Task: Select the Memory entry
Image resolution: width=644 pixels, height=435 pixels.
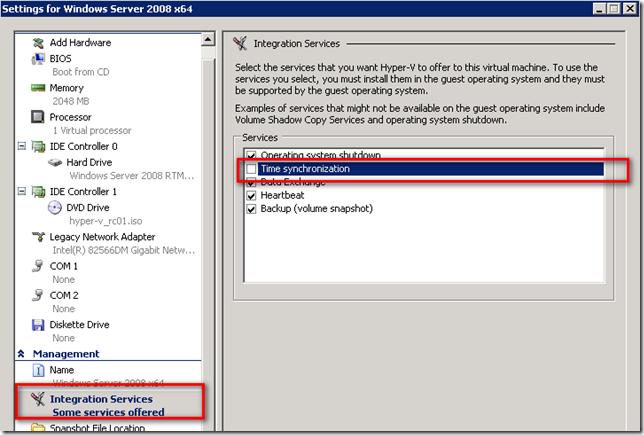Action: (x=67, y=88)
